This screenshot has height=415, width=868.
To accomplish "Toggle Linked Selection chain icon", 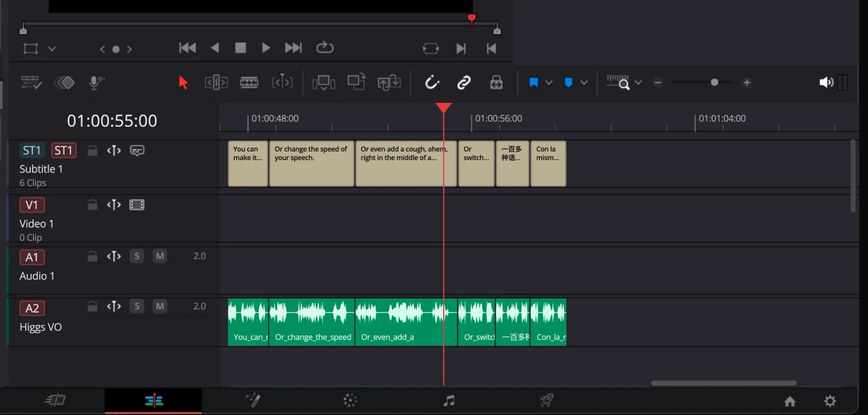I will pos(464,82).
